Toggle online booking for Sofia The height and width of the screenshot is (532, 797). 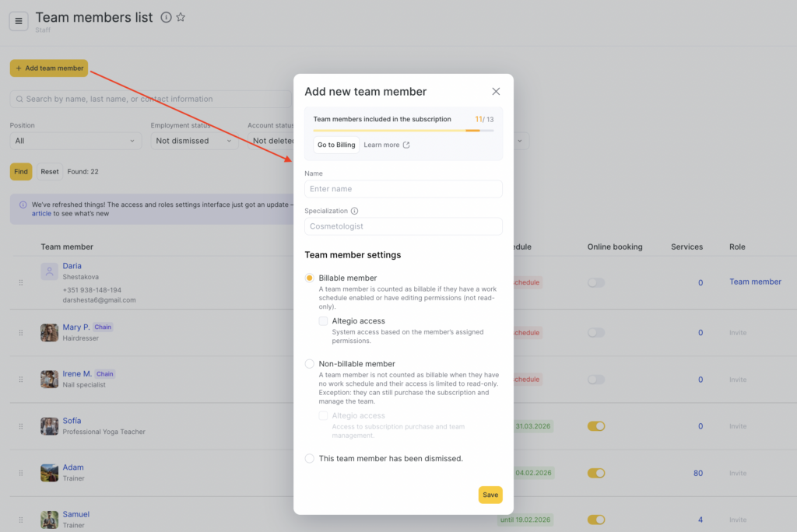point(596,426)
